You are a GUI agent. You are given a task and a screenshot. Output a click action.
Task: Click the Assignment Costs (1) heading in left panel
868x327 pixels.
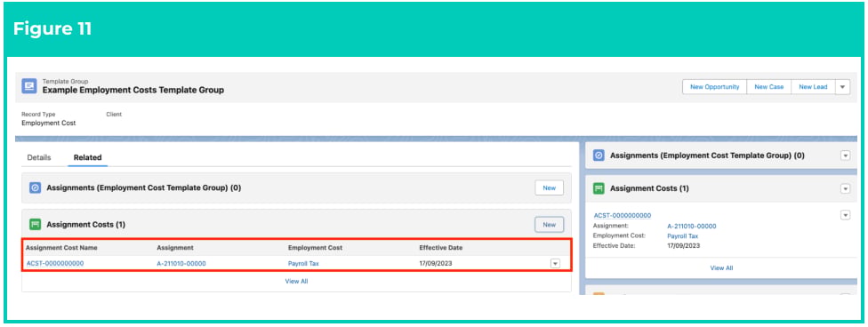tap(85, 225)
